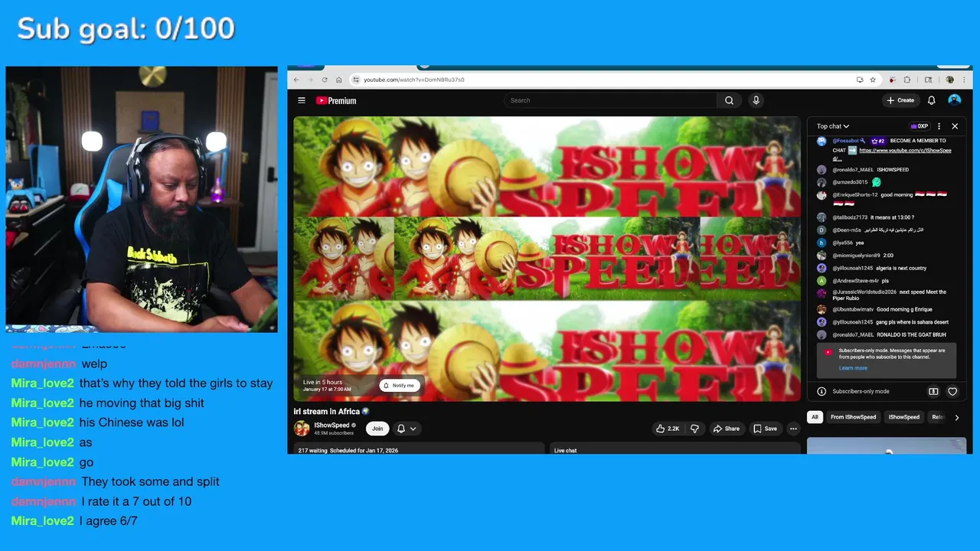Open the Fossabot youtube.com/c/IShowSpeed link
The height and width of the screenshot is (551, 980).
click(x=905, y=151)
